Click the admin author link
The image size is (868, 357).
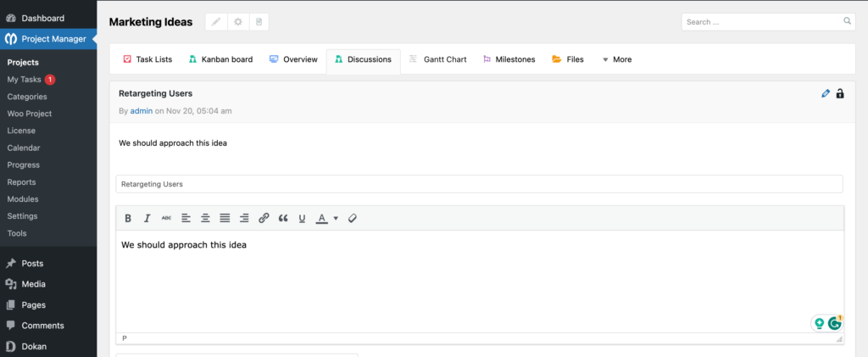(x=142, y=111)
